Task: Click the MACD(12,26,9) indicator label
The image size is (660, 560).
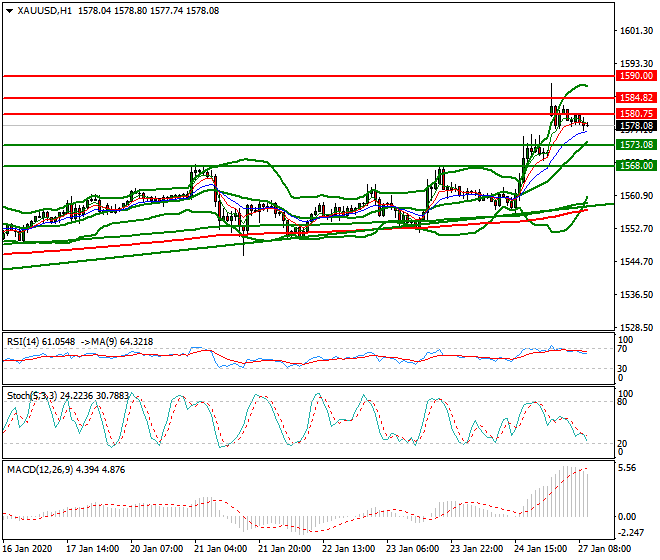Action: (x=40, y=470)
